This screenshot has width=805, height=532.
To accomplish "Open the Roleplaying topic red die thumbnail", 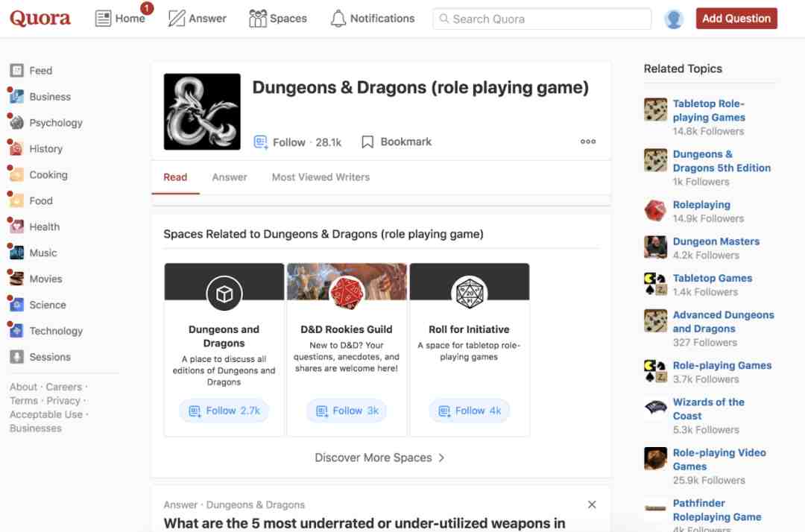I will click(655, 210).
